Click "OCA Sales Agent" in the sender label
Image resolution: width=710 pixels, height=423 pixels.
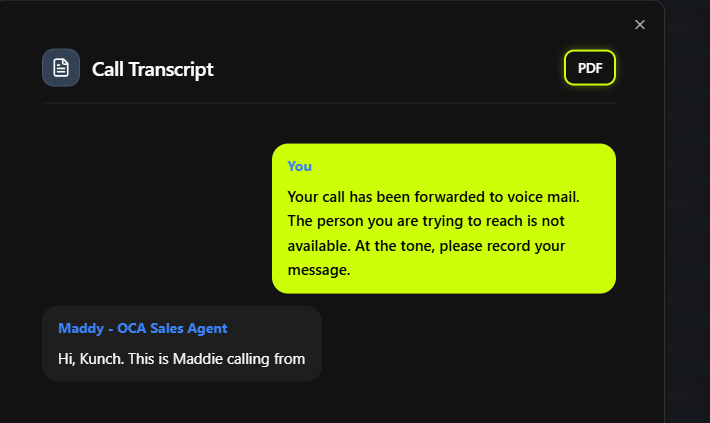pos(172,328)
